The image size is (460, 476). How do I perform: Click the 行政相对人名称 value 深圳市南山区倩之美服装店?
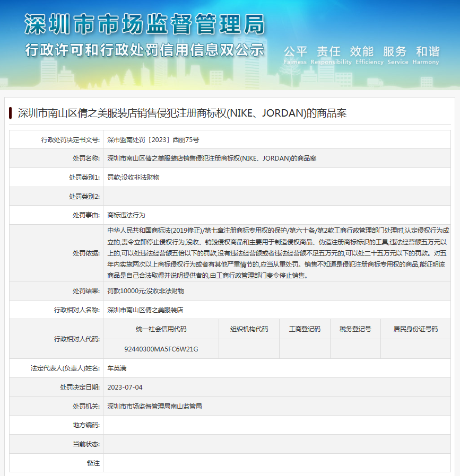click(145, 310)
